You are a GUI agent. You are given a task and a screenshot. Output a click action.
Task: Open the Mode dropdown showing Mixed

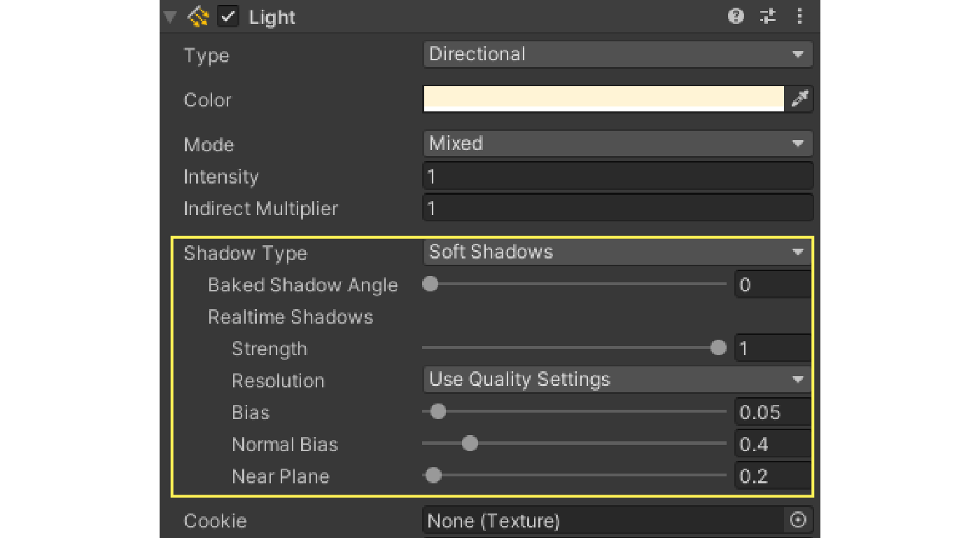(x=616, y=144)
